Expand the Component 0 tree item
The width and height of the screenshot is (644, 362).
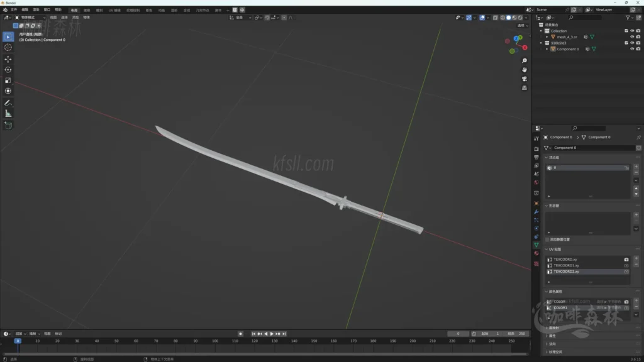coord(547,49)
